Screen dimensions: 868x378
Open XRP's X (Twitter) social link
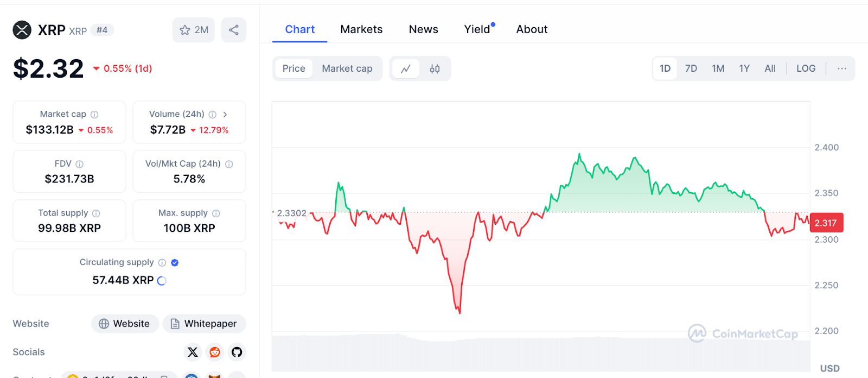click(x=193, y=352)
